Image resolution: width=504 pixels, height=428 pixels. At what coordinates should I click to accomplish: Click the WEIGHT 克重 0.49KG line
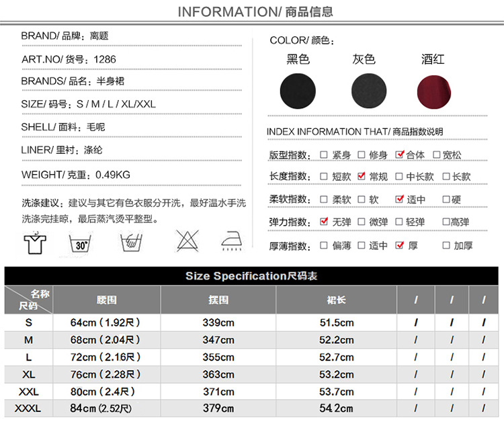click(x=76, y=175)
